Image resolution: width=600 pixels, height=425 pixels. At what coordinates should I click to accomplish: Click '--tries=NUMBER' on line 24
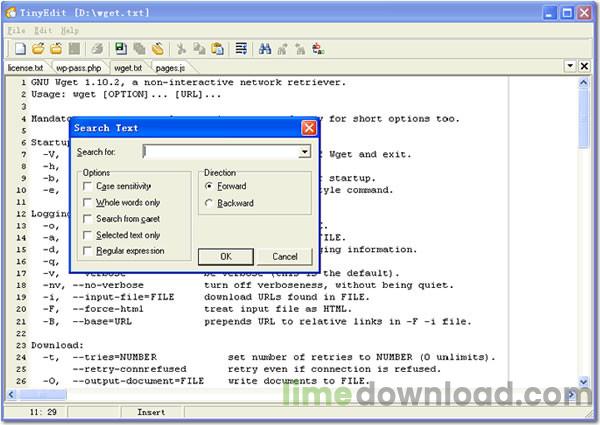(x=114, y=357)
